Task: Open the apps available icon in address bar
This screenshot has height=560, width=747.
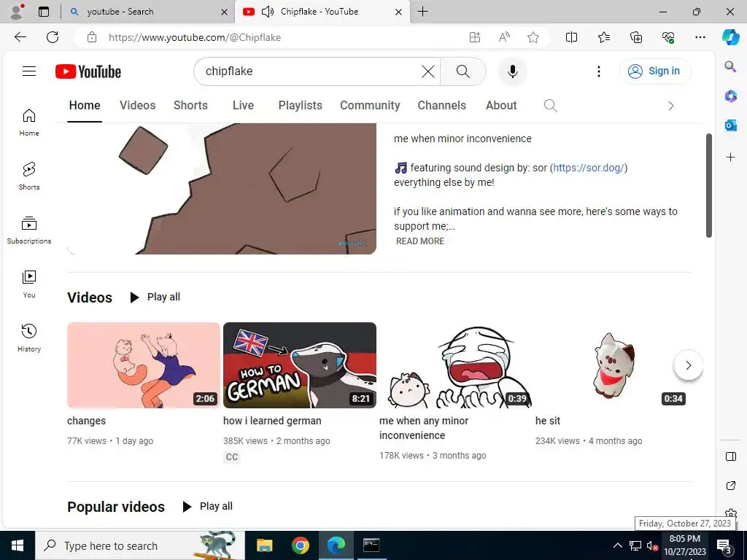Action: [x=474, y=37]
